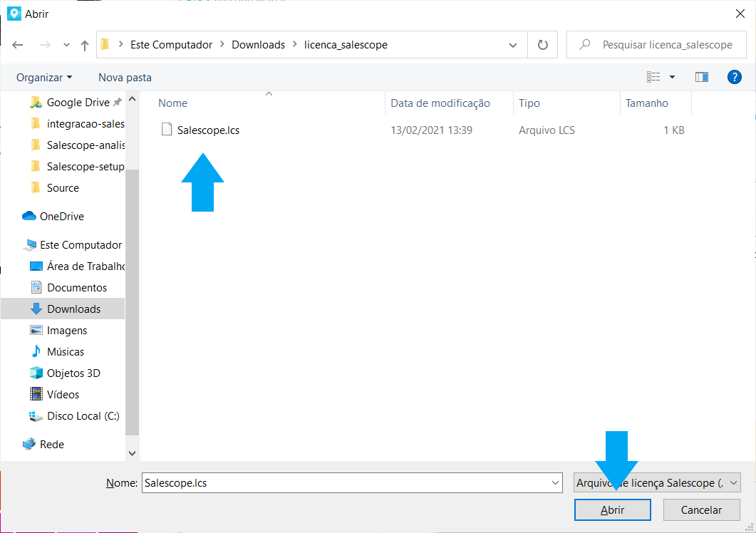Refresh the licenca_salescope folder
The height and width of the screenshot is (533, 756).
click(x=543, y=45)
